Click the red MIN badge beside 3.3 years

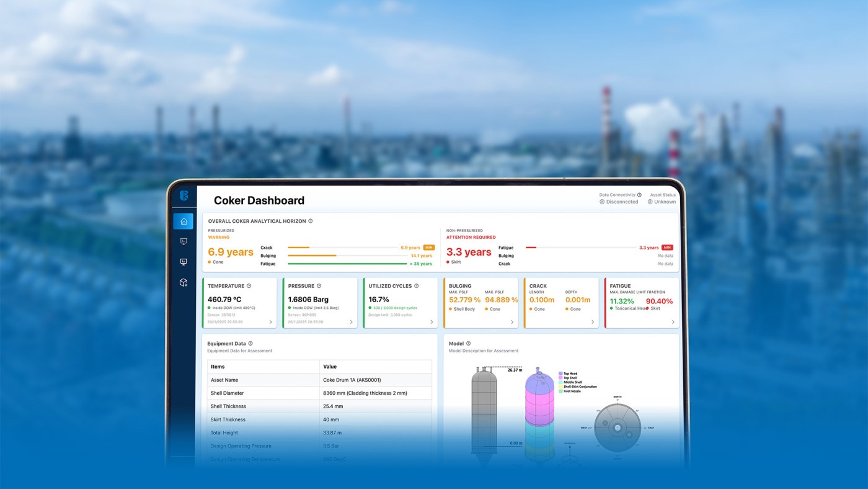(x=667, y=248)
